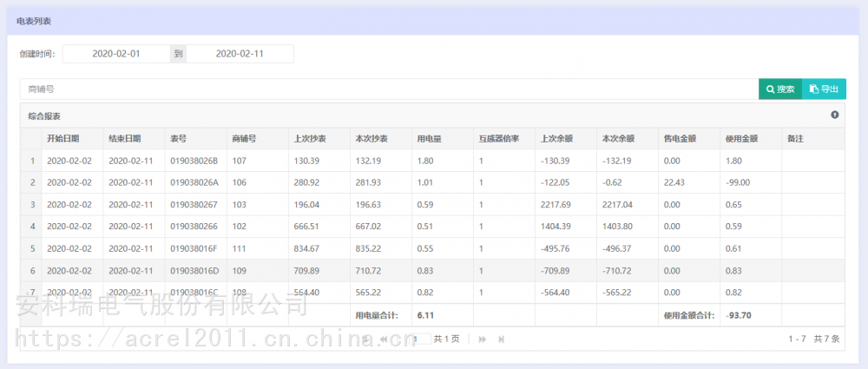Sort by 用电量 column header
The image size is (868, 369).
click(x=442, y=138)
